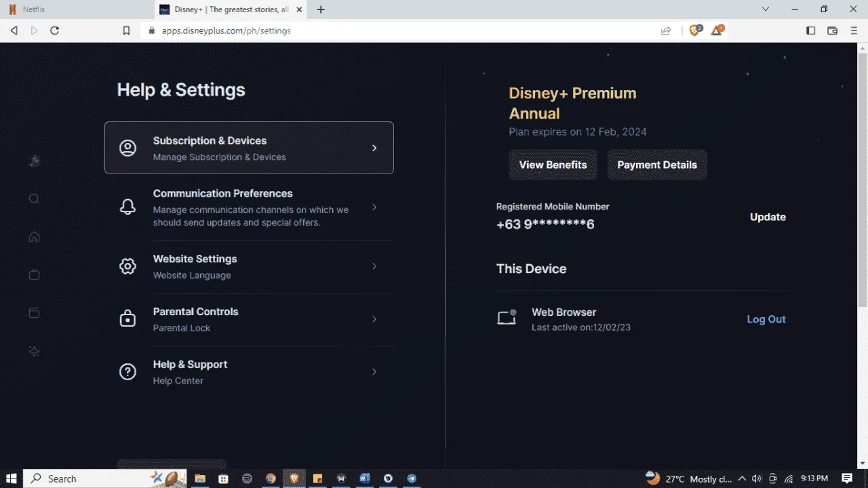Click the Subscription & Devices account icon
The height and width of the screenshot is (488, 868).
click(127, 148)
